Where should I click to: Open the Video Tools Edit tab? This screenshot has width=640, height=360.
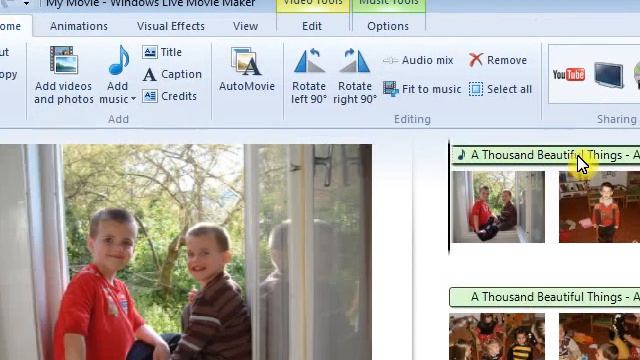tap(312, 26)
